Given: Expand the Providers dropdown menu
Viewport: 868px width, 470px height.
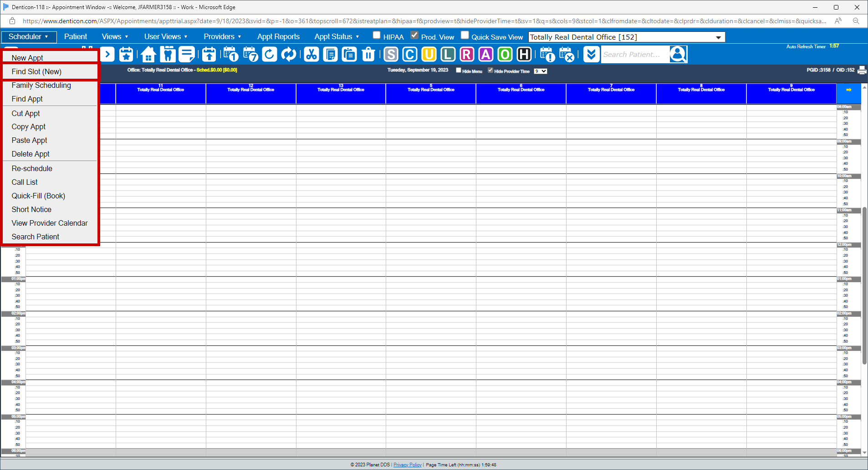Looking at the screenshot, I should [x=222, y=36].
